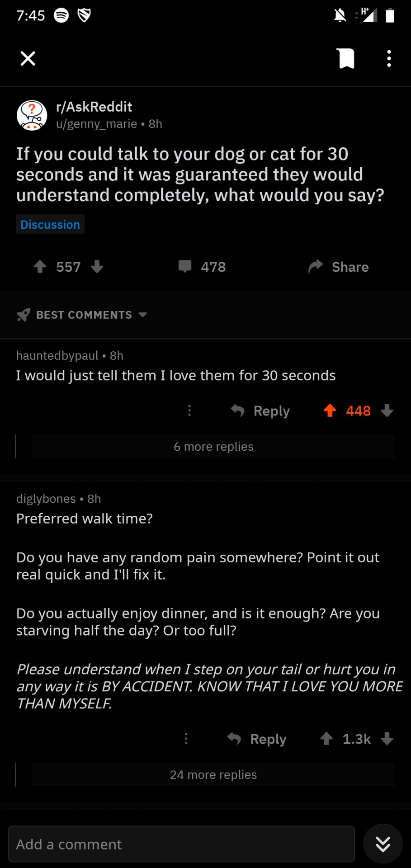Downvote the main post
411x868 pixels.
click(97, 267)
